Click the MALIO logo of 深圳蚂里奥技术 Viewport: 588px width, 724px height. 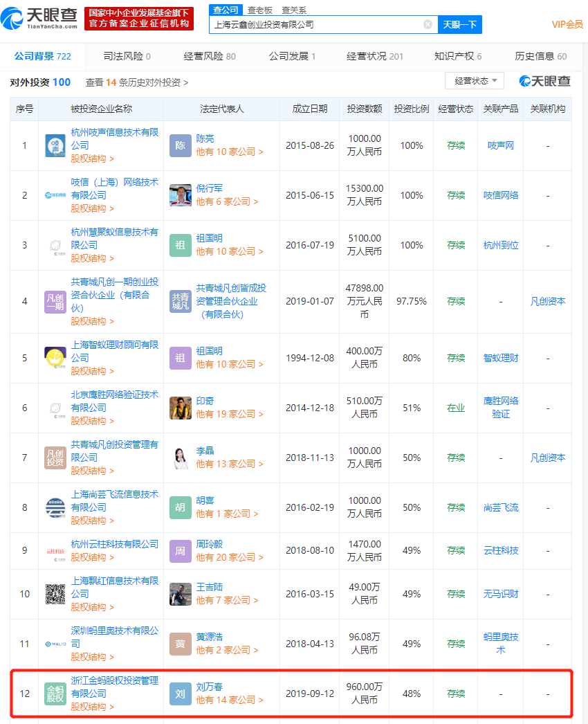tap(55, 644)
